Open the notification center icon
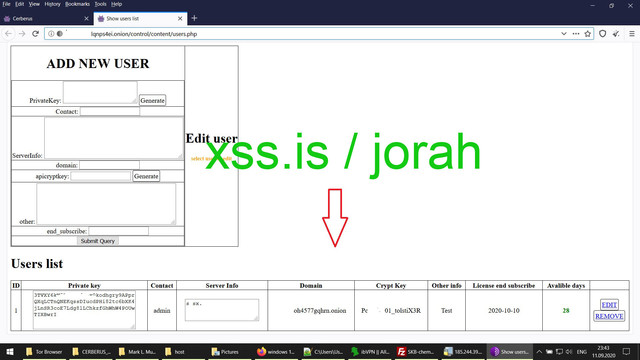 pyautogui.click(x=627, y=351)
